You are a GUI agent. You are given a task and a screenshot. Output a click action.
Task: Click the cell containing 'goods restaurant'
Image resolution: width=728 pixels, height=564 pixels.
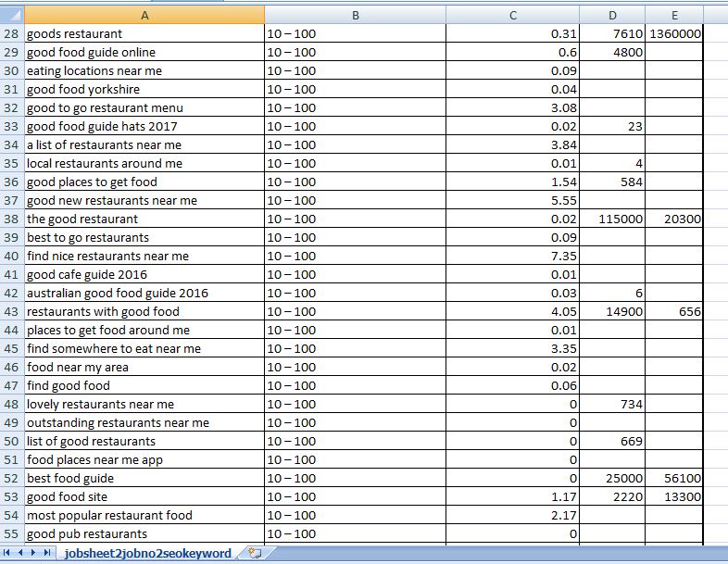pos(144,34)
